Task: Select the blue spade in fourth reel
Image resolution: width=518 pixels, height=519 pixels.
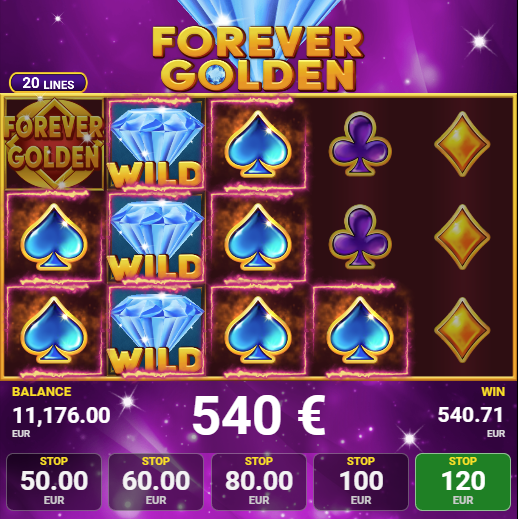Action: [x=360, y=330]
